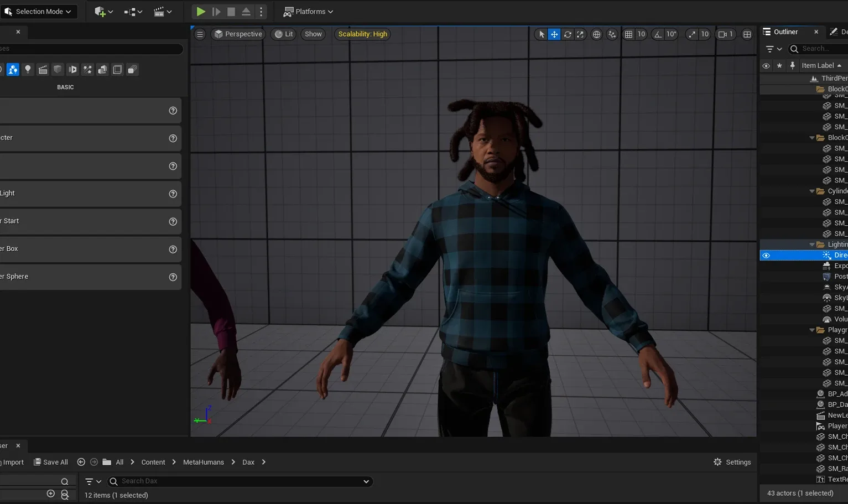Screen dimensions: 848x504
Task: Toggle visibility of the selected Directional Light
Action: click(766, 255)
